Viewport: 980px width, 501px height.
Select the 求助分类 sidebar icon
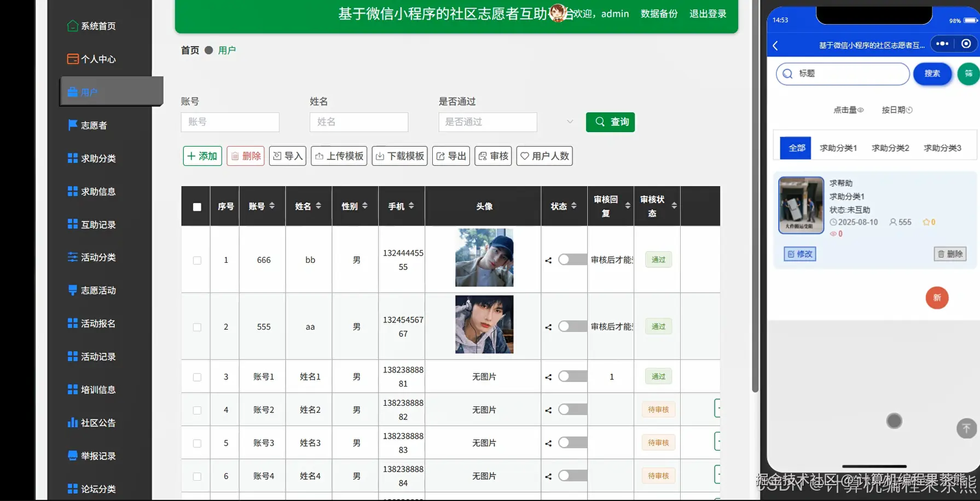point(73,158)
